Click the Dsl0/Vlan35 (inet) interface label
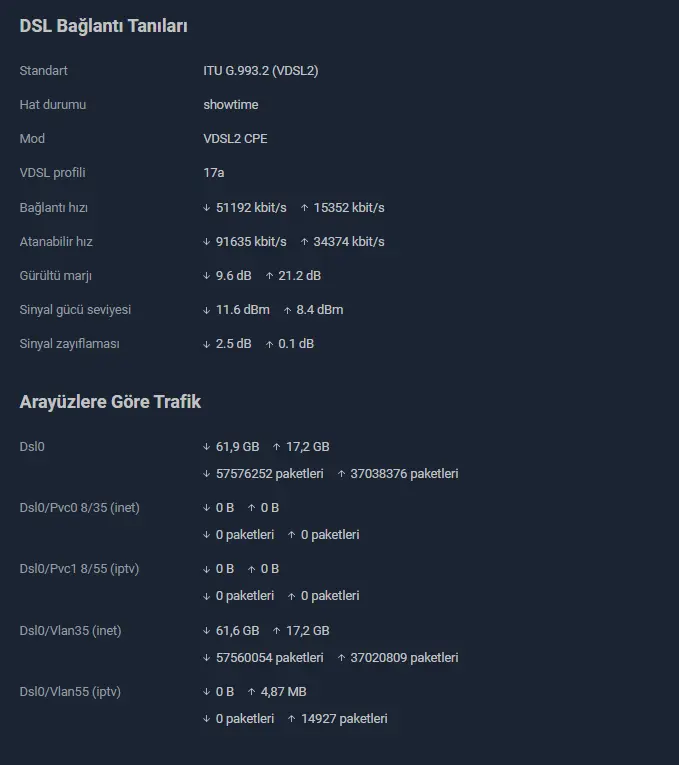The image size is (679, 765). (x=70, y=630)
